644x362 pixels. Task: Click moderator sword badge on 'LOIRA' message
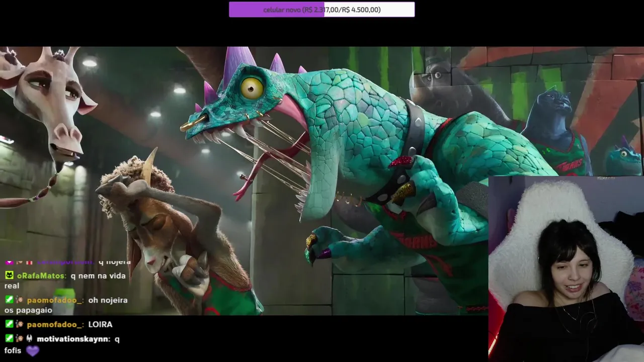tap(10, 324)
